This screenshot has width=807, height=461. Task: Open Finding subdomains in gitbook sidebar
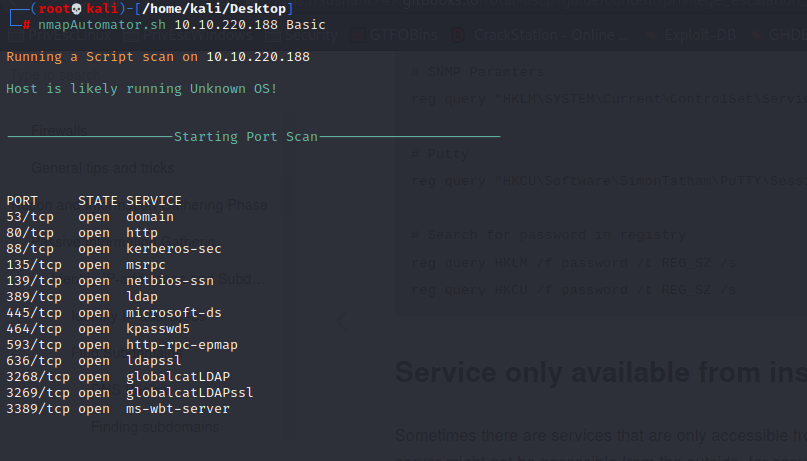tap(156, 427)
